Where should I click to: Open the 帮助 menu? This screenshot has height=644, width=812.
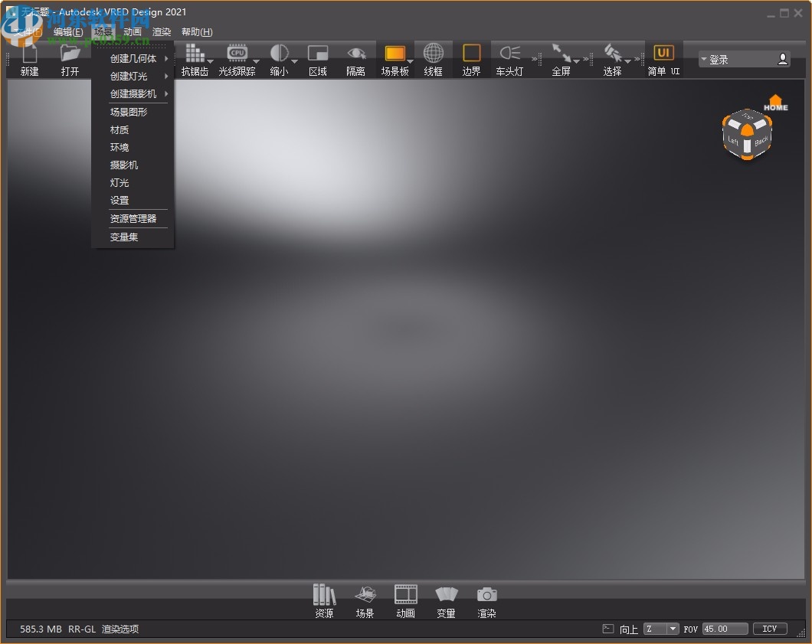coord(196,31)
